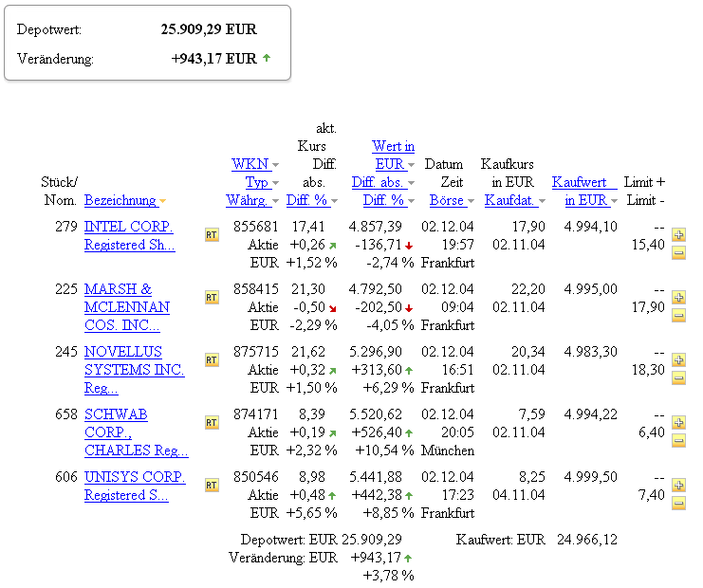Click the minus icon in the Novellus Systems row
703x588 pixels.
(678, 378)
